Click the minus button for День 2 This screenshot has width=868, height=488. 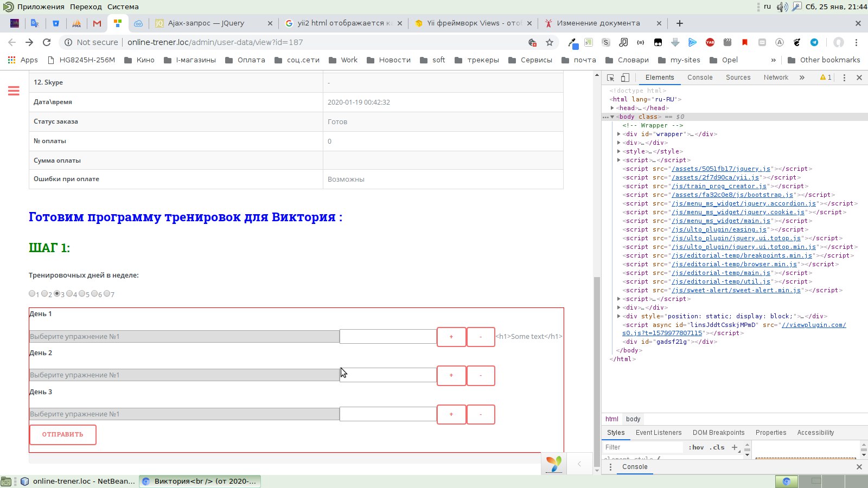pos(481,375)
